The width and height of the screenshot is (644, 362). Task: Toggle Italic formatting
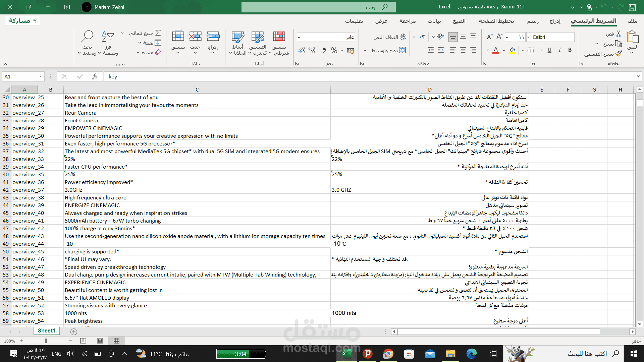[559, 50]
